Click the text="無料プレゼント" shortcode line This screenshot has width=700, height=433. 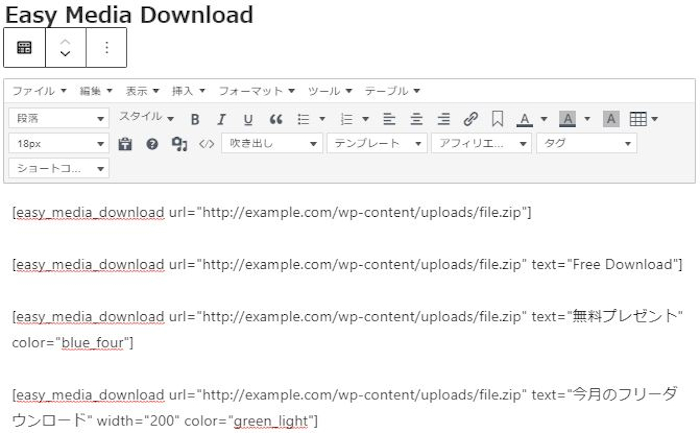(x=347, y=316)
